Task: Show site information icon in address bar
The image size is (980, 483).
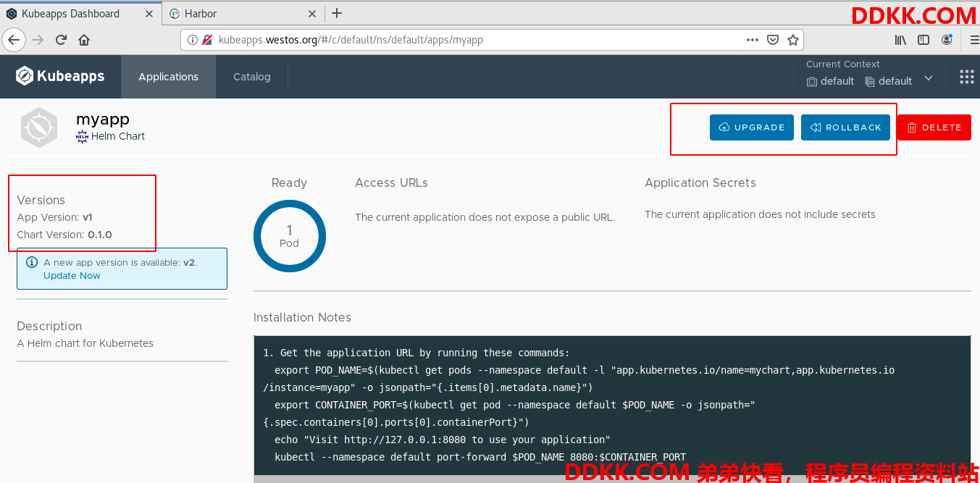Action: (193, 40)
